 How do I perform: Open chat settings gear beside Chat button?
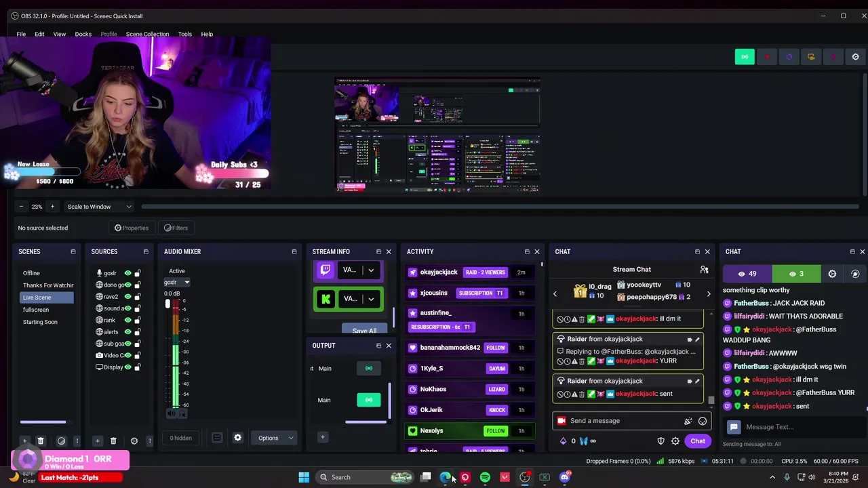click(x=675, y=441)
